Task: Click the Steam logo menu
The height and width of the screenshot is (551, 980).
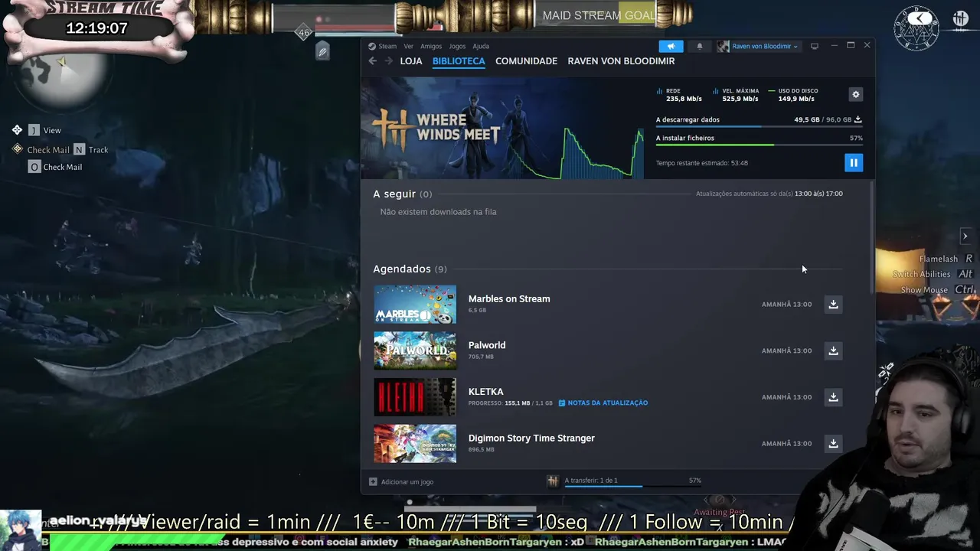Action: [x=382, y=46]
